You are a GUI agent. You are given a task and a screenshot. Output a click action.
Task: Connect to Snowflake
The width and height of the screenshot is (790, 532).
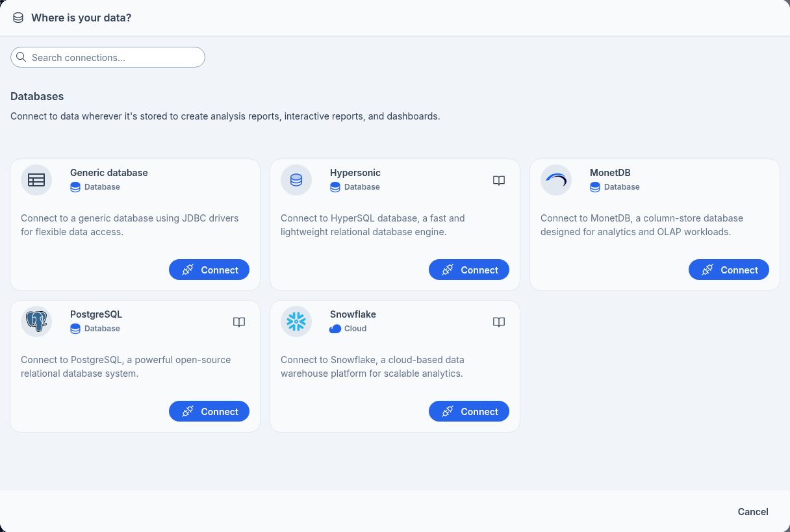[469, 412]
